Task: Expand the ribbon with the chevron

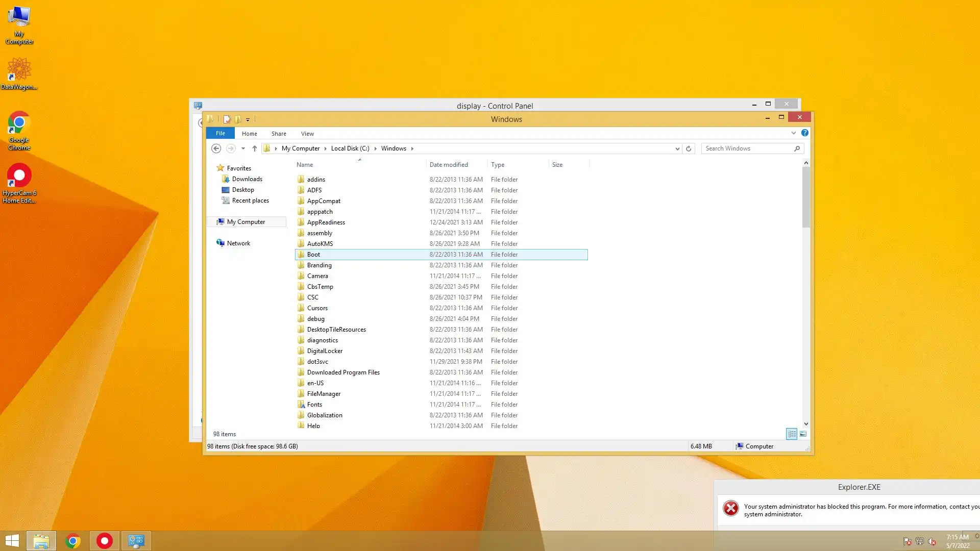Action: tap(794, 133)
